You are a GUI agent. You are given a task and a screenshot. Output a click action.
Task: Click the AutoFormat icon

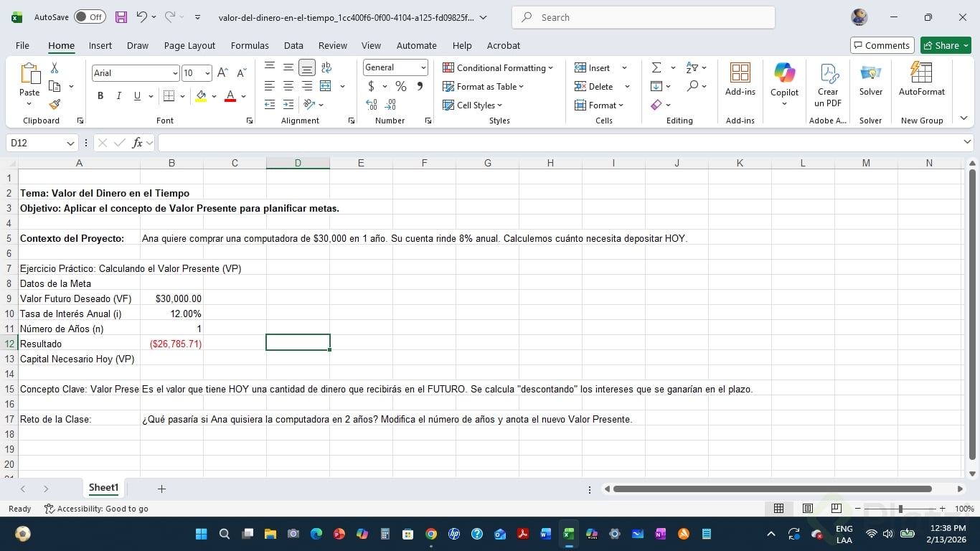922,80
